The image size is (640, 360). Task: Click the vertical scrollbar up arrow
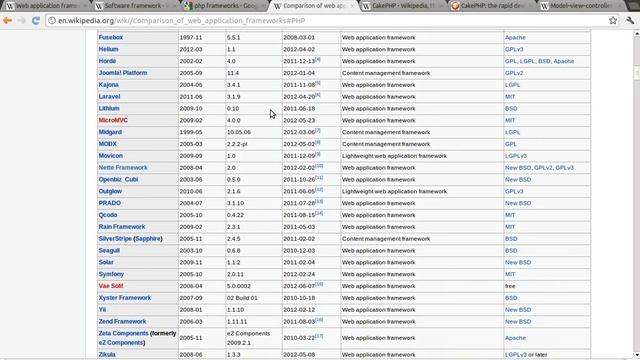point(637,34)
